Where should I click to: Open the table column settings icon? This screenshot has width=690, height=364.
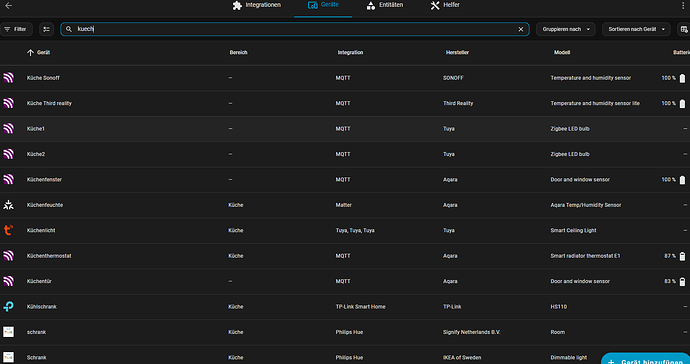(684, 29)
